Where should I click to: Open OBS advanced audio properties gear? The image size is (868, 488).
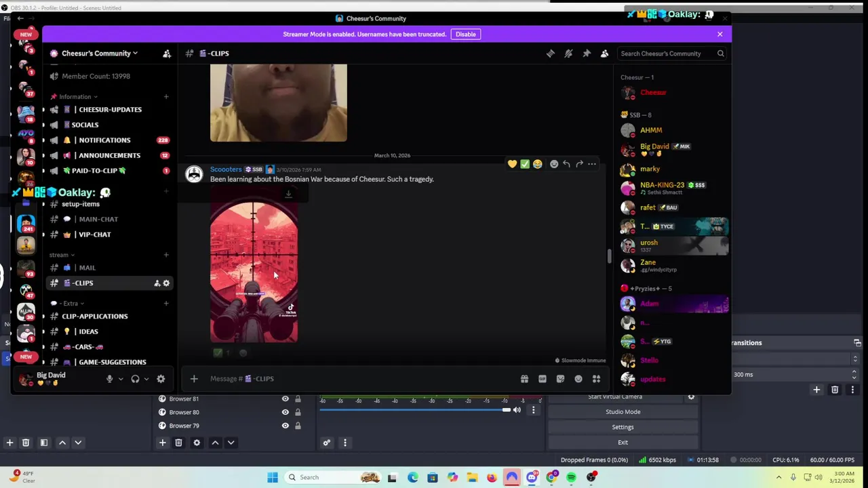coord(327,443)
